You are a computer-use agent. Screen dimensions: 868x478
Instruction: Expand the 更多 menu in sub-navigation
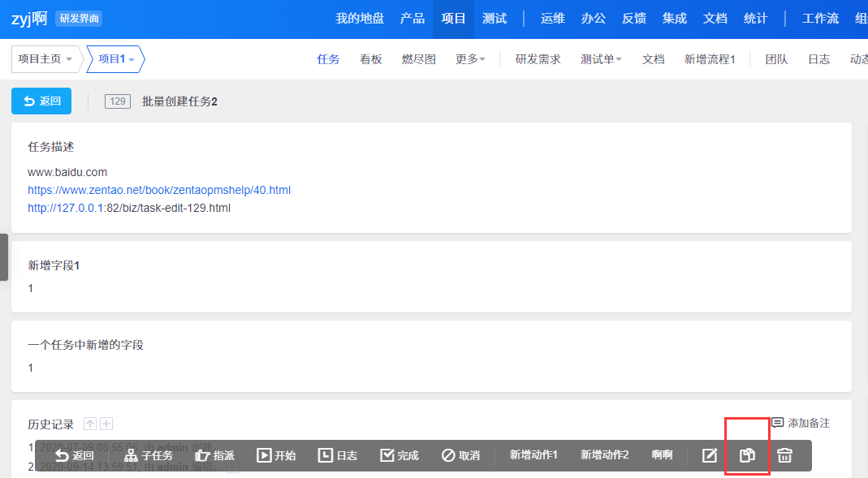tap(470, 59)
